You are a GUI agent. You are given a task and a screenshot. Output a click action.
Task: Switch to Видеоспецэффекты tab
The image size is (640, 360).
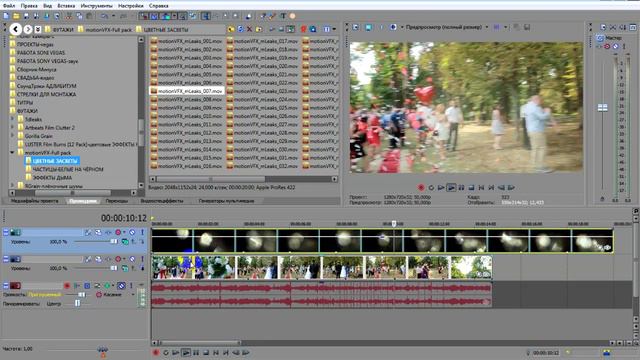[x=162, y=201]
